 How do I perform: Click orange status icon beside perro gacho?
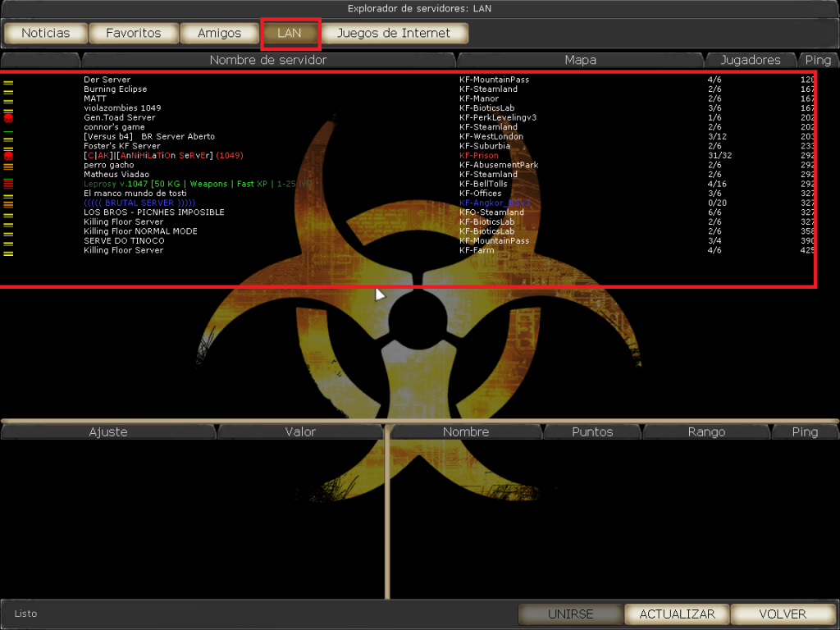coord(8,166)
